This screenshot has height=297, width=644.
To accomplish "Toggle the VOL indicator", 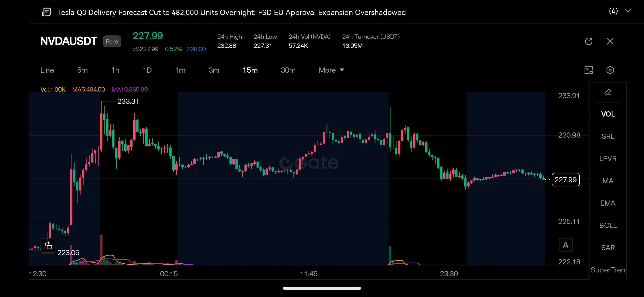I will click(608, 114).
